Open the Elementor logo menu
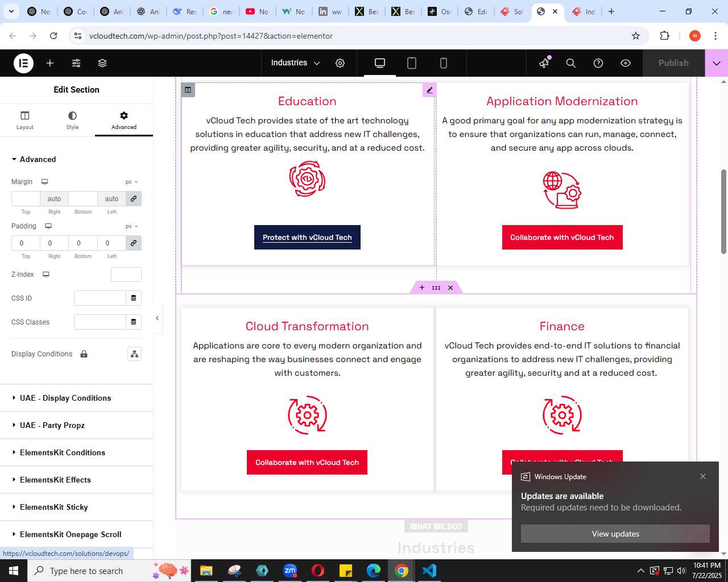This screenshot has height=582, width=728. click(23, 63)
